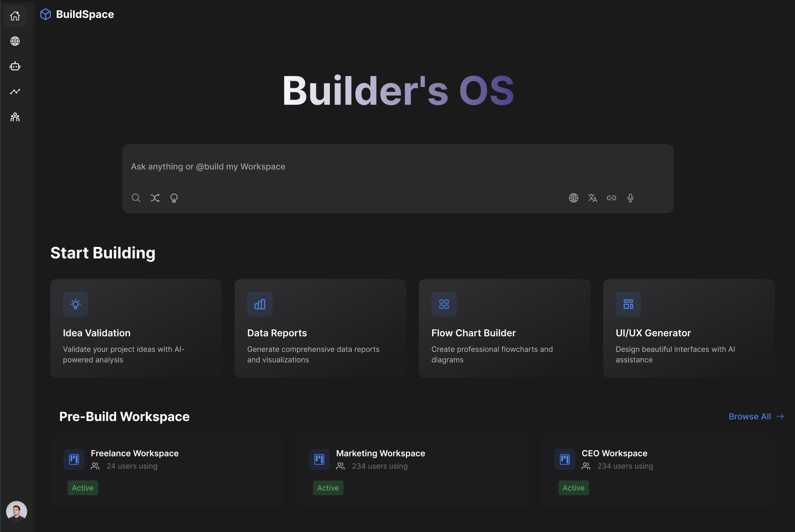Click "Design beautiful interfaces" description

(675, 355)
